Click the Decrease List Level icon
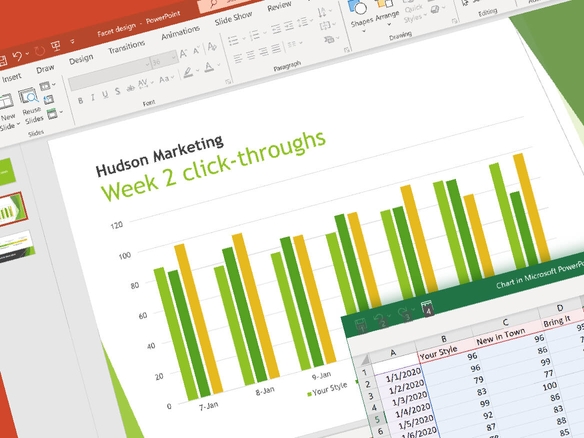Screen dimensions: 584x438 pyautogui.click(x=276, y=29)
